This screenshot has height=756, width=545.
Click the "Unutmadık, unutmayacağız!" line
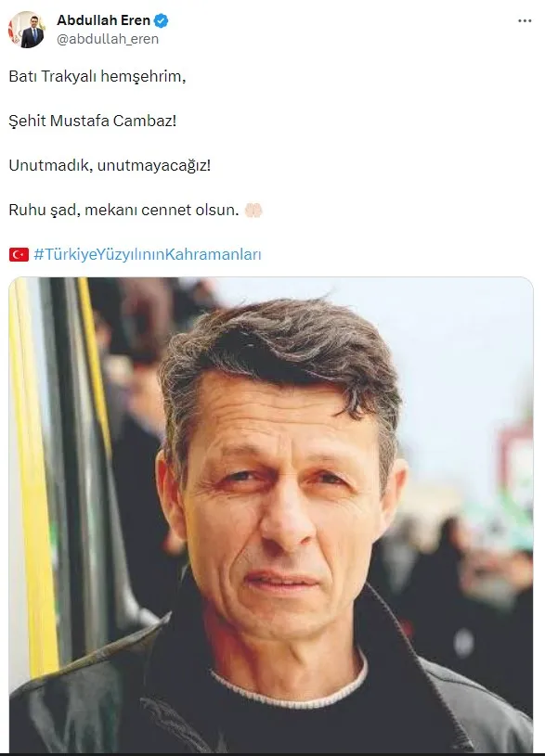110,165
